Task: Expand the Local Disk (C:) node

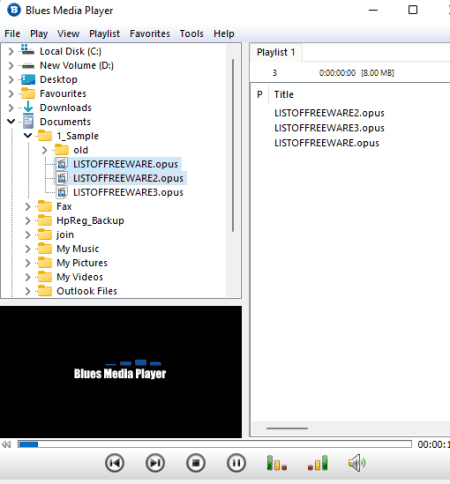Action: 11,51
